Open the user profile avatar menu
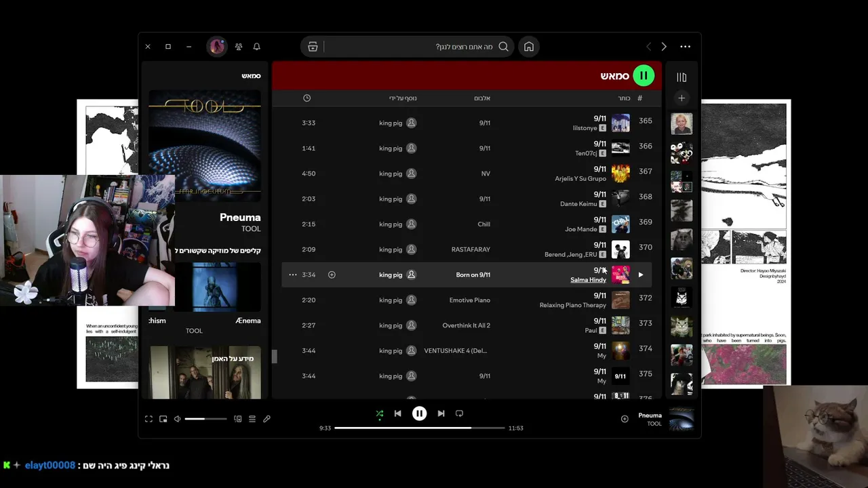This screenshot has height=488, width=868. [x=217, y=46]
